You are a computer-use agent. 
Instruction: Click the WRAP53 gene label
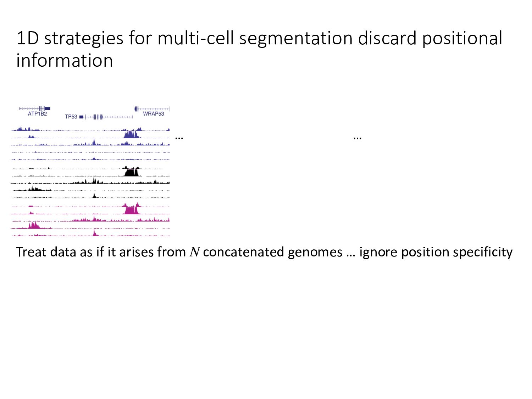[x=154, y=114]
